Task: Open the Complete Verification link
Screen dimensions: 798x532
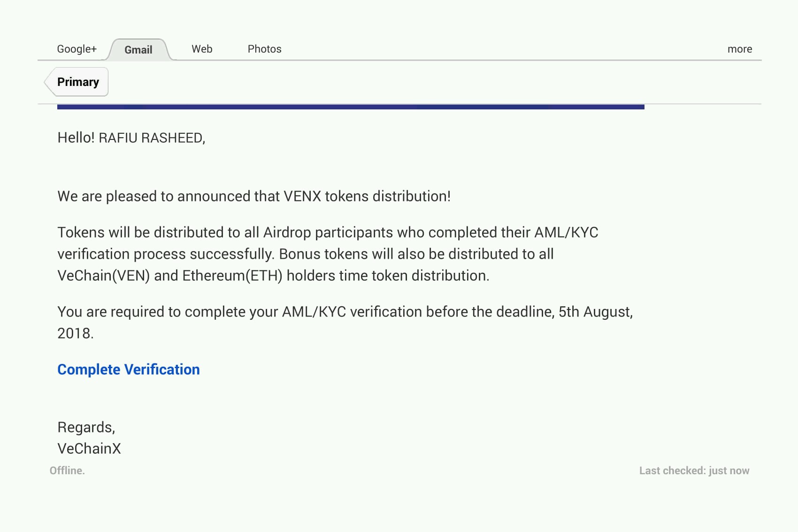Action: click(x=129, y=370)
